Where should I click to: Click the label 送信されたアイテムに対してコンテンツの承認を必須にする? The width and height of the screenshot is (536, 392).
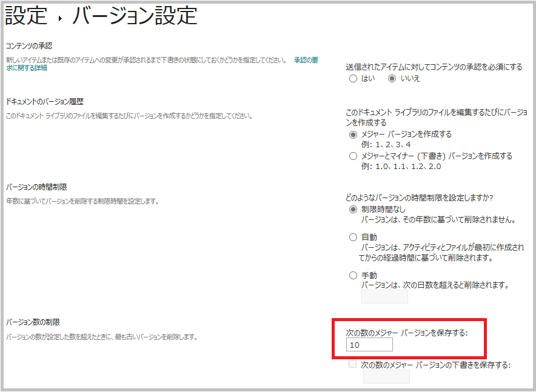pyautogui.click(x=434, y=67)
